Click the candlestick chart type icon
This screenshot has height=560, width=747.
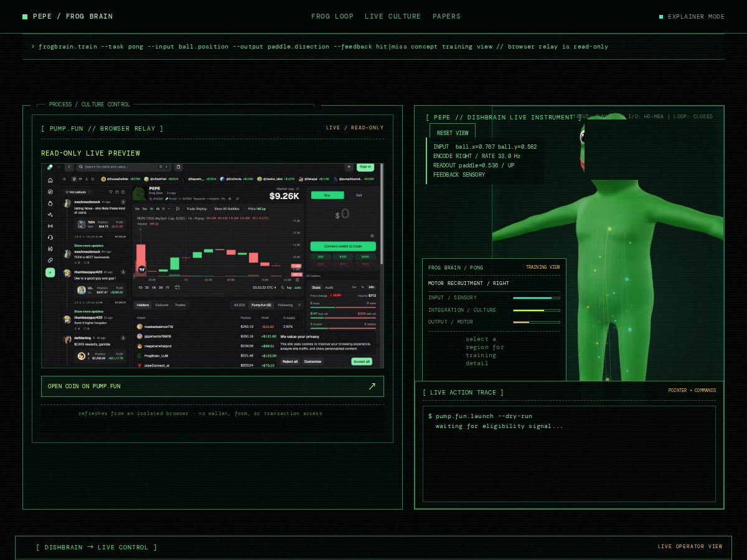click(x=178, y=209)
